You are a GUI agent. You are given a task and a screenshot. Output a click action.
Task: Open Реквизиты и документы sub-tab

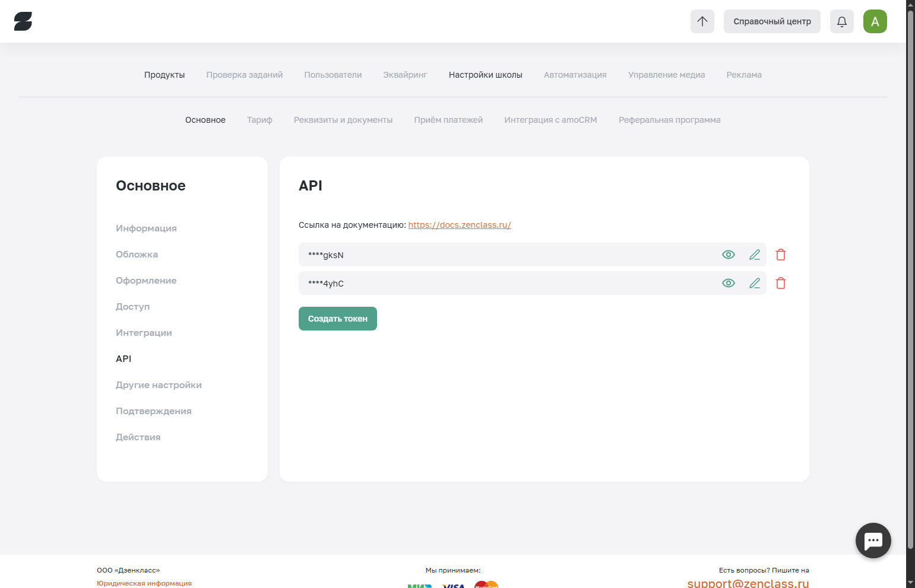[x=343, y=120]
